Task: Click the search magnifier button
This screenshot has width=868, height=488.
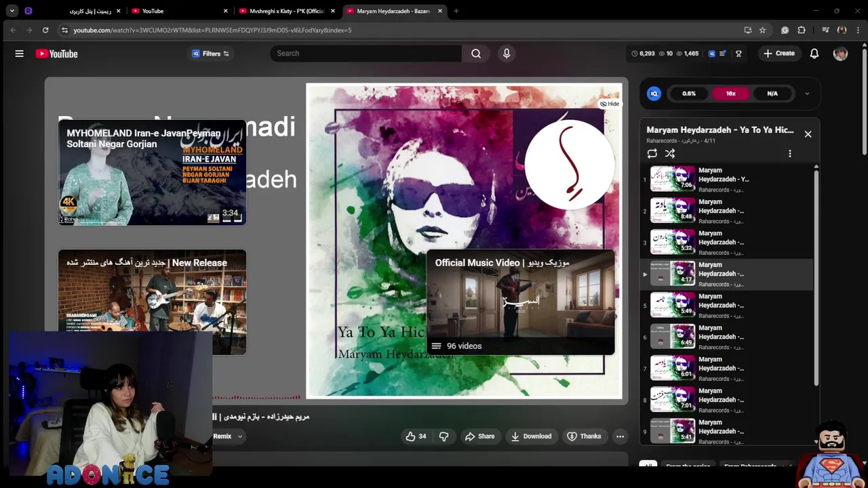Action: [476, 54]
